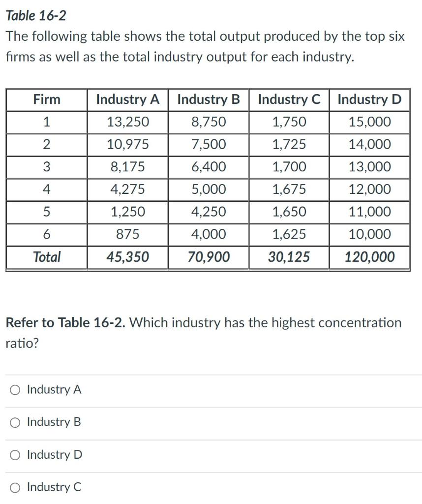Click the Industry C column header
Screen dimensions: 422x504
point(290,100)
